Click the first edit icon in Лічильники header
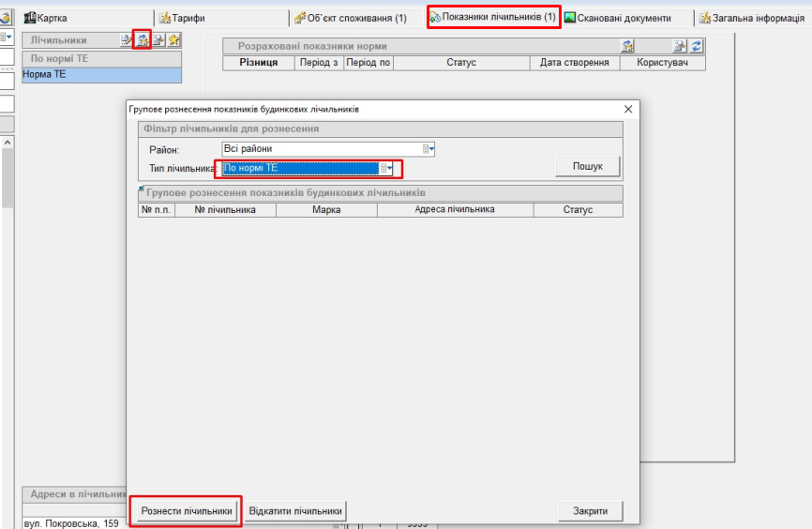Screen dimensions: 812x529 tap(127, 40)
